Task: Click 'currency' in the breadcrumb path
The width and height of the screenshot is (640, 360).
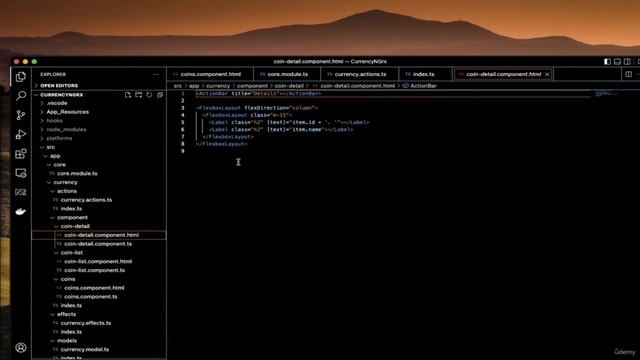Action: tap(218, 86)
